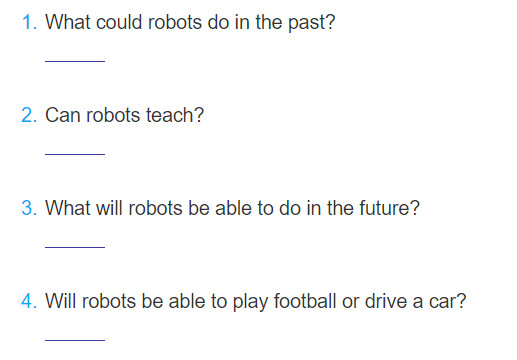The image size is (517, 360).
Task: Select the answer line below question 3
Action: (x=75, y=247)
